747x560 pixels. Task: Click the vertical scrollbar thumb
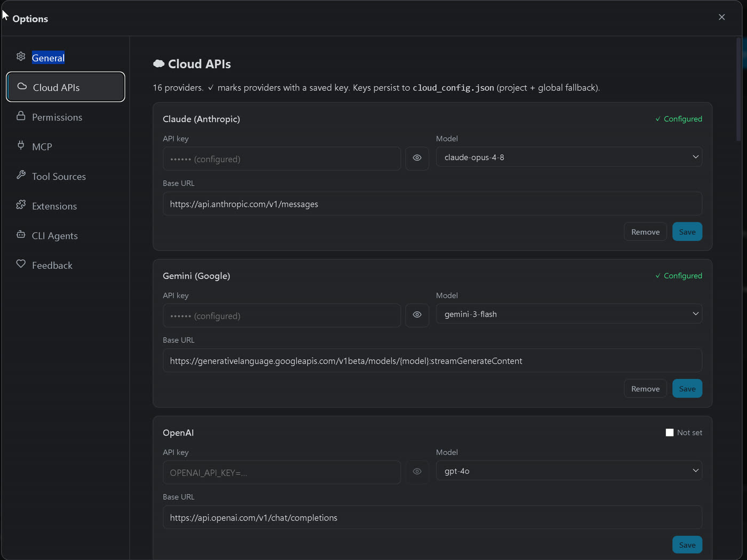click(739, 89)
